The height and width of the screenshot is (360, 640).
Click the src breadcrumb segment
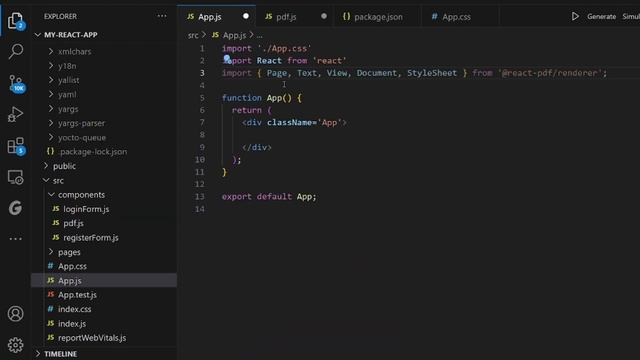tap(193, 36)
